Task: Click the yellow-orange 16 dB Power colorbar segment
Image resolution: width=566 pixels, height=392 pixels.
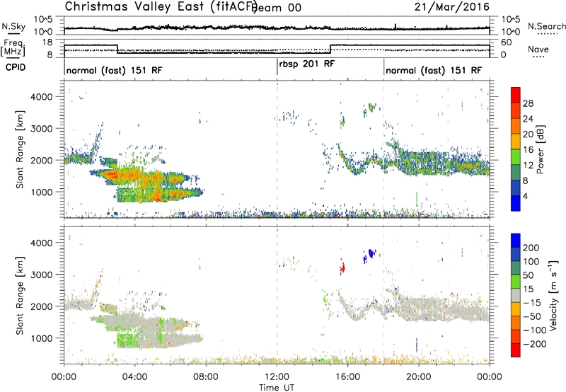Action: (x=516, y=141)
